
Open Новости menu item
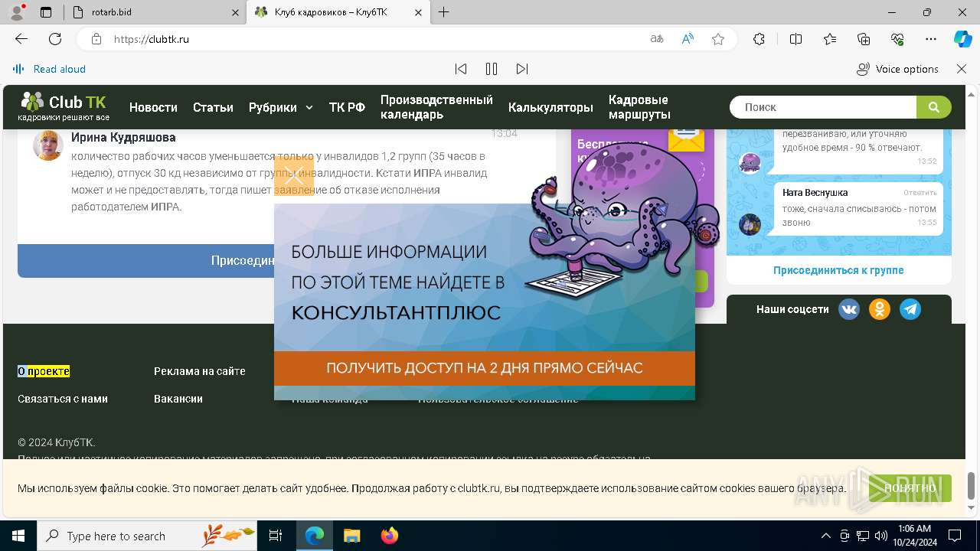153,107
